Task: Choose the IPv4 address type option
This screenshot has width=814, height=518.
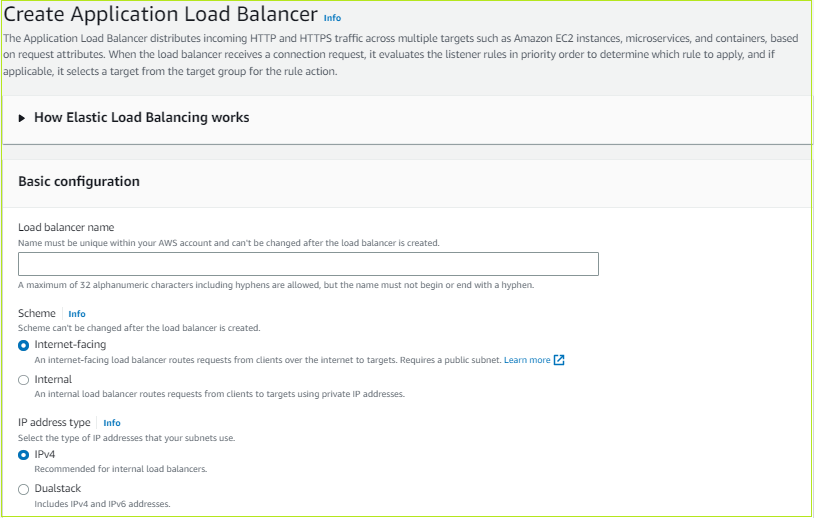Action: pyautogui.click(x=23, y=455)
